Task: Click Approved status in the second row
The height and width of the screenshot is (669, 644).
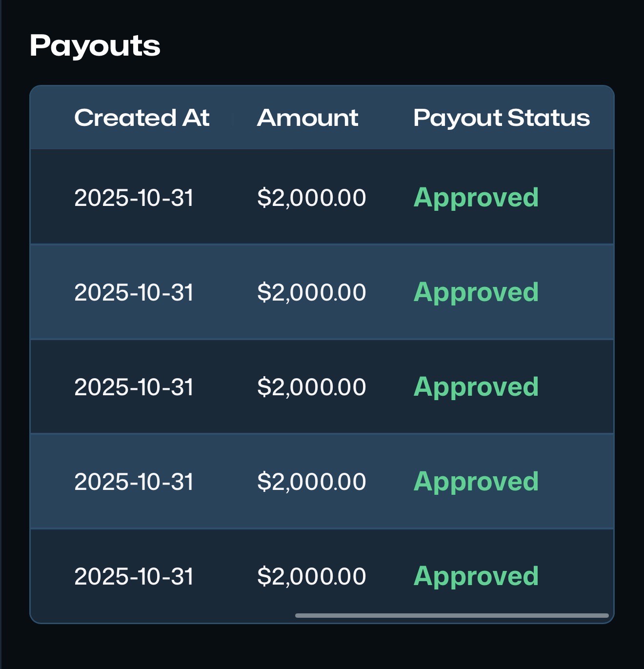Action: point(476,292)
